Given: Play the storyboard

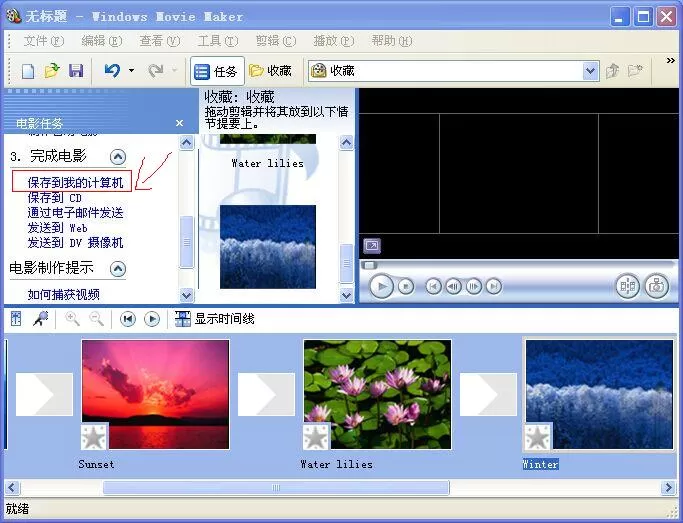Looking at the screenshot, I should 152,319.
